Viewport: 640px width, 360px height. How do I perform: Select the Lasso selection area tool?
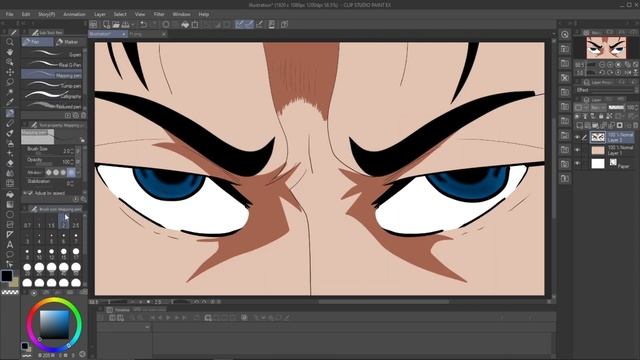pos(10,82)
